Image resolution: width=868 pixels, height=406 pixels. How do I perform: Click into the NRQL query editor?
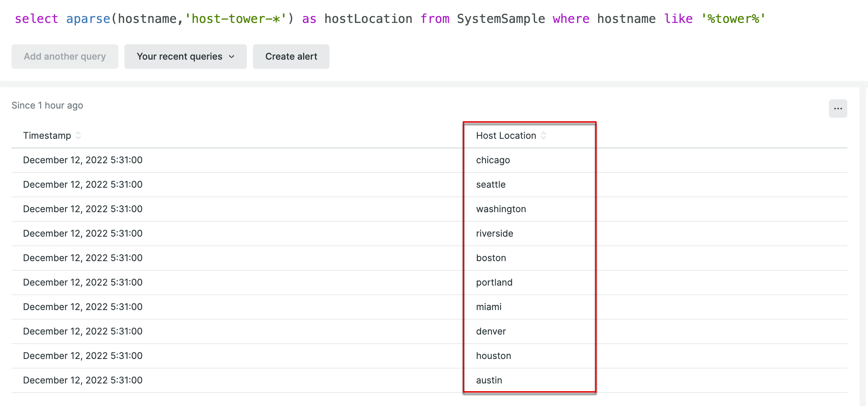[390, 19]
